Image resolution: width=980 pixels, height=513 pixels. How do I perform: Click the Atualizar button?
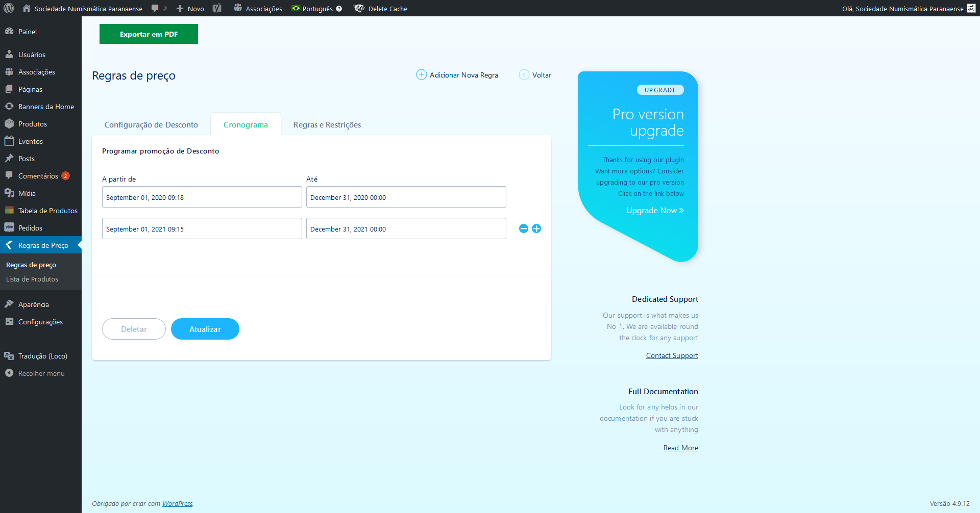(x=205, y=329)
